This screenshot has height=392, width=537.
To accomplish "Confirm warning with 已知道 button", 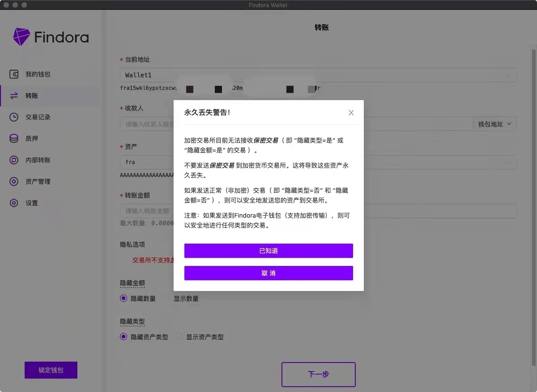I will point(268,251).
